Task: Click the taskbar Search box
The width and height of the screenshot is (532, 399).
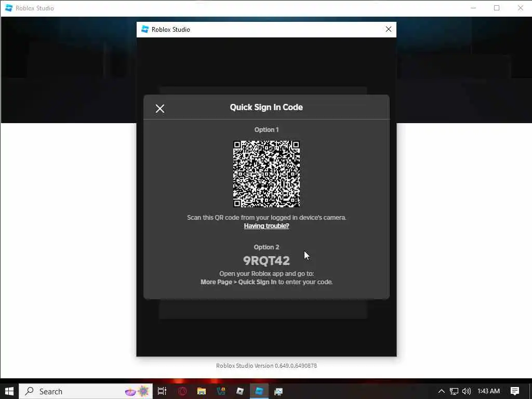Action: coord(86,391)
